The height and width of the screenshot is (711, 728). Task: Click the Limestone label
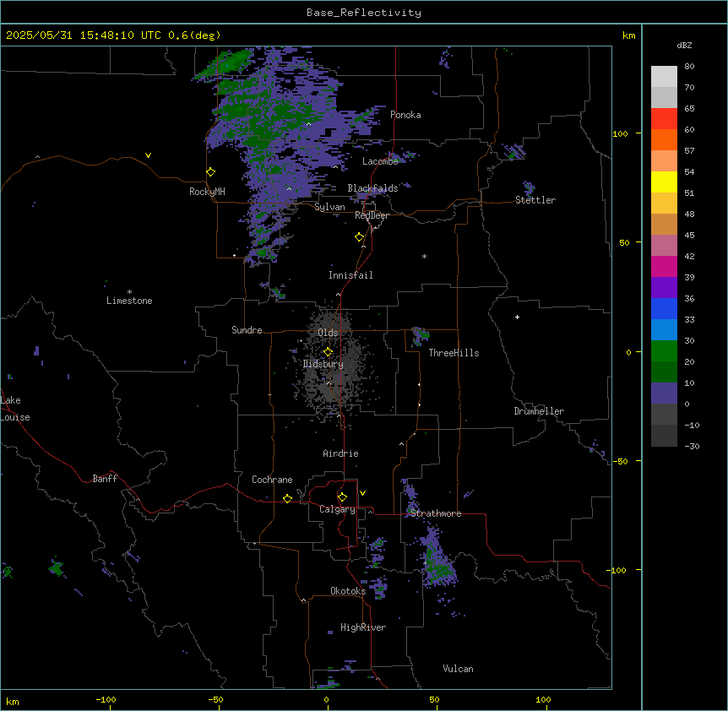(x=129, y=301)
